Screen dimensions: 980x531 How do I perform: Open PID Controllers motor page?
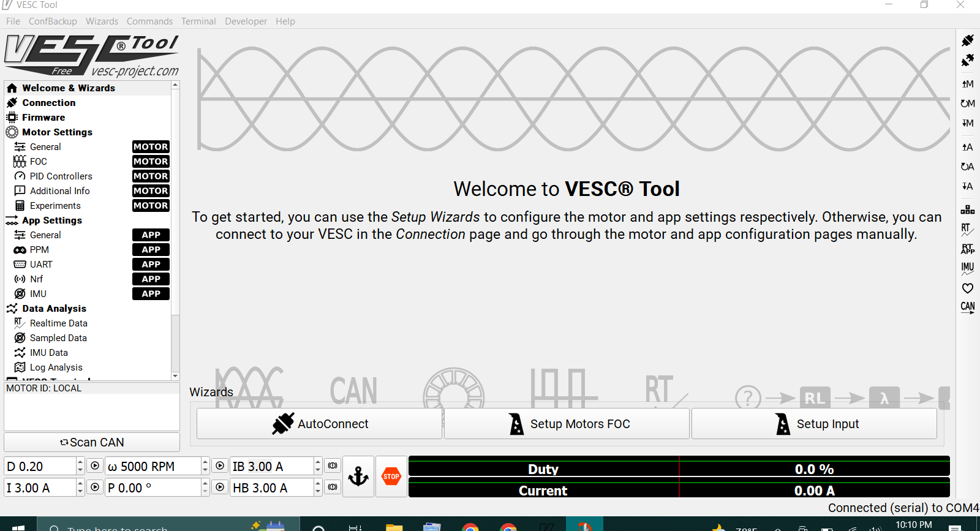[x=88, y=176]
